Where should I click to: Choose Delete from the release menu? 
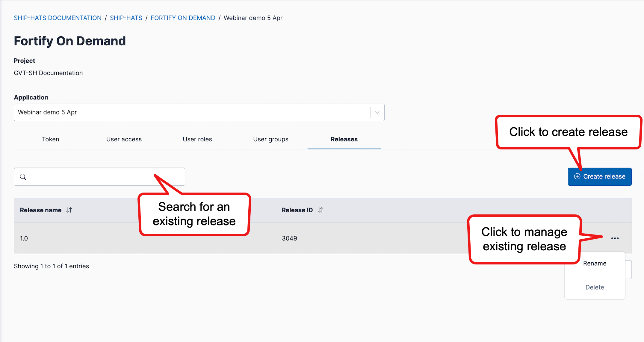(x=595, y=287)
